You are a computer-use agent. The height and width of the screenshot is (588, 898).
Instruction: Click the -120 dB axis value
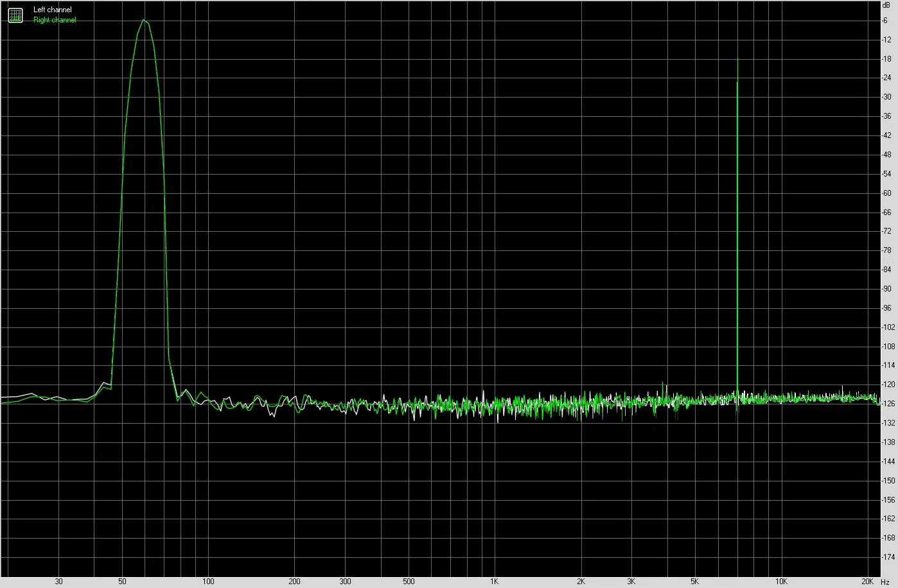[888, 385]
